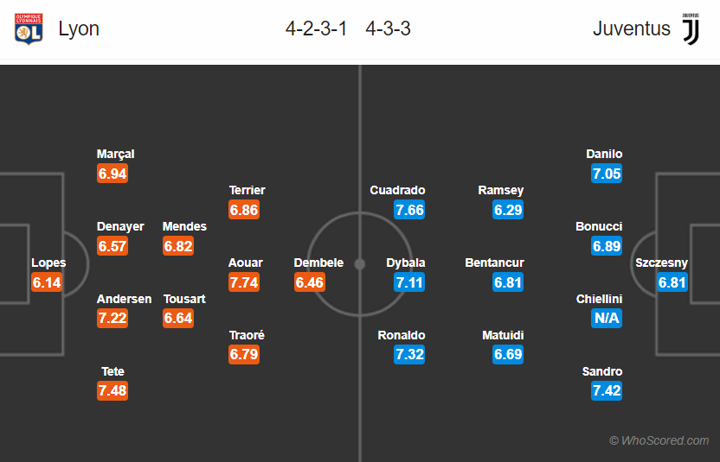Click Ronaldo's 7.32 rating badge
Screen dimensions: 720x462
(410, 355)
